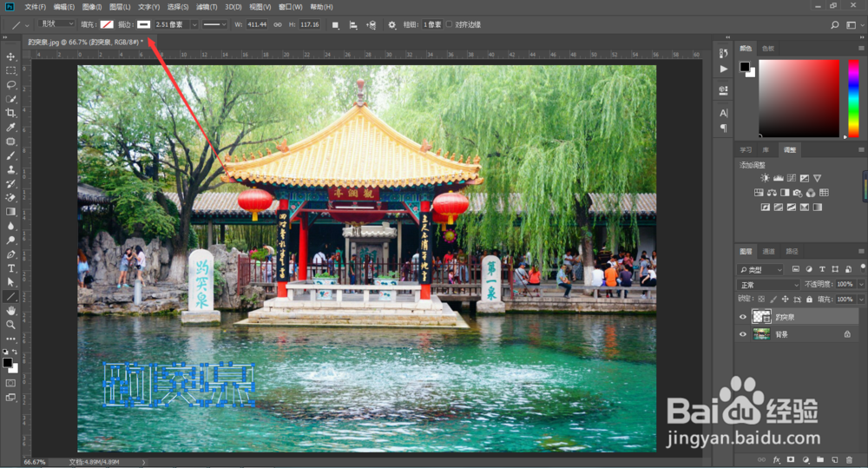Open path operations in options bar

(335, 25)
